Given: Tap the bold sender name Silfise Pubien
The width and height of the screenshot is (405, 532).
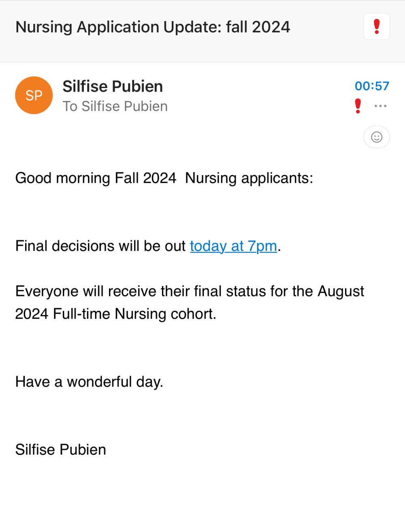Looking at the screenshot, I should coord(113,86).
